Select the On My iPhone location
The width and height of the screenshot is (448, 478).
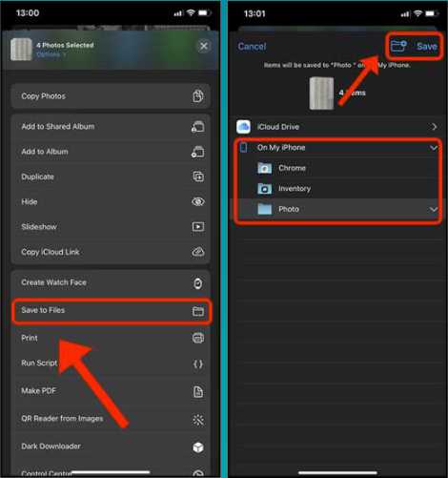pos(338,148)
